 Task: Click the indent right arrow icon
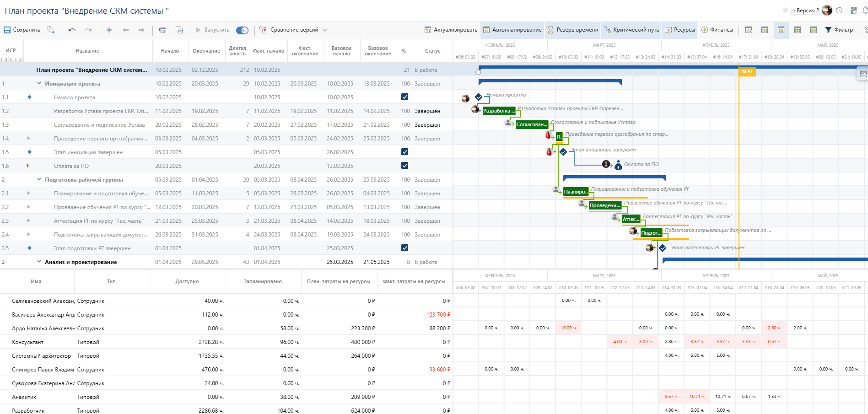(x=141, y=30)
